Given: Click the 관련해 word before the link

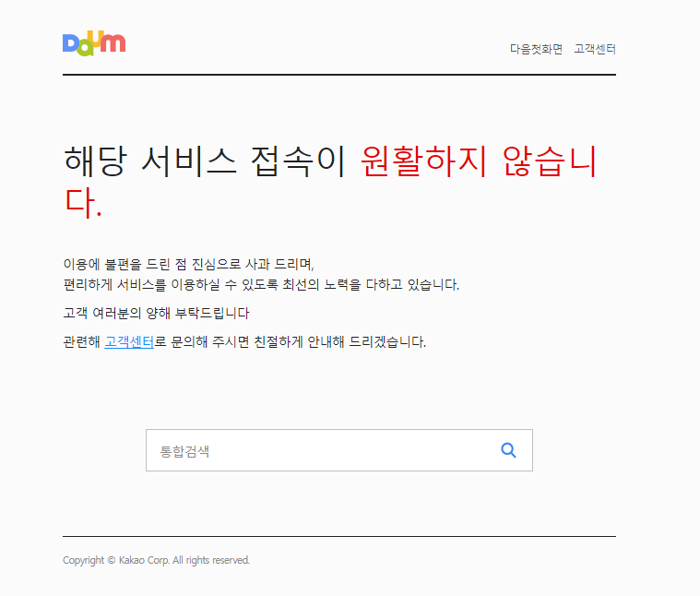Looking at the screenshot, I should (x=82, y=342).
